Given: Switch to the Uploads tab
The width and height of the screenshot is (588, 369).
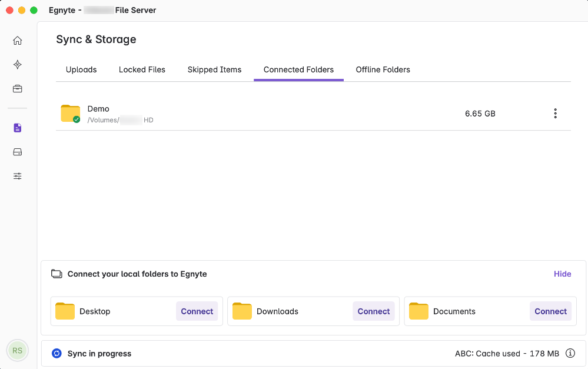Looking at the screenshot, I should coord(81,70).
